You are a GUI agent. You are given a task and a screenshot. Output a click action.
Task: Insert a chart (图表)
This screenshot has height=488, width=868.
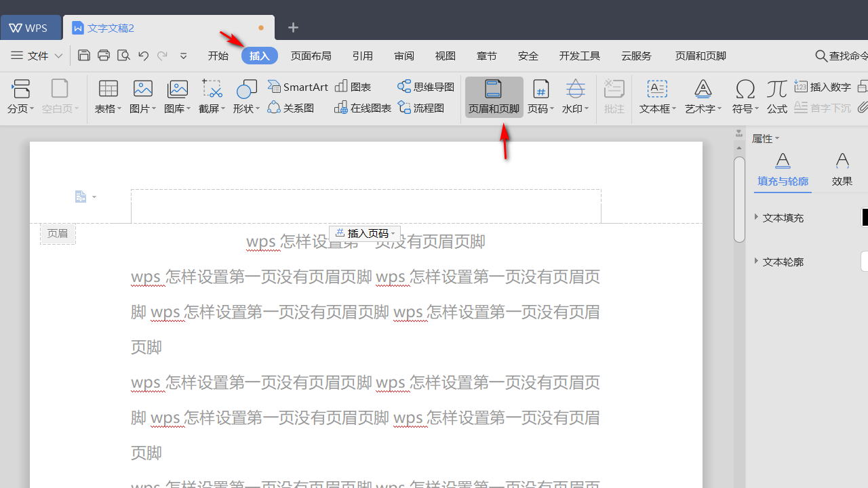pos(353,87)
